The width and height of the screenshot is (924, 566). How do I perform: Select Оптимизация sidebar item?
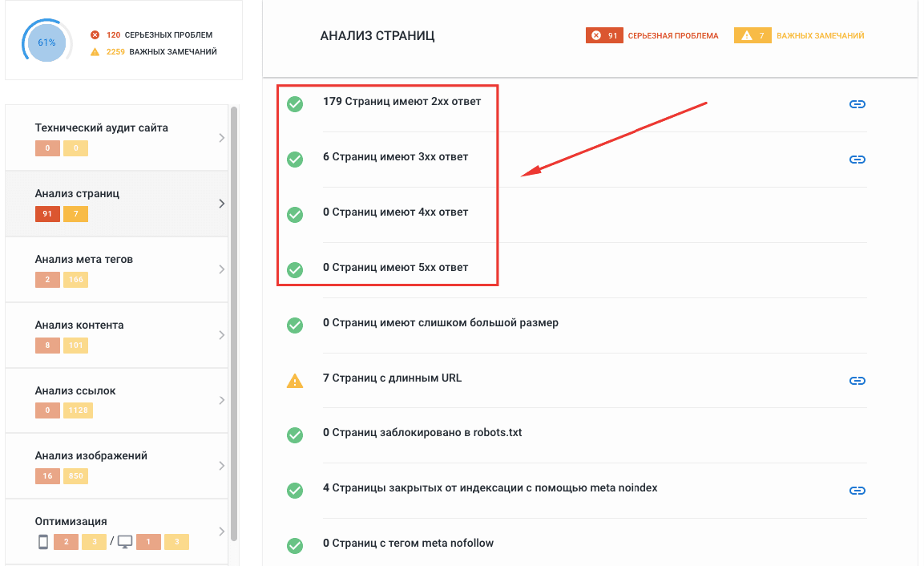click(x=71, y=521)
